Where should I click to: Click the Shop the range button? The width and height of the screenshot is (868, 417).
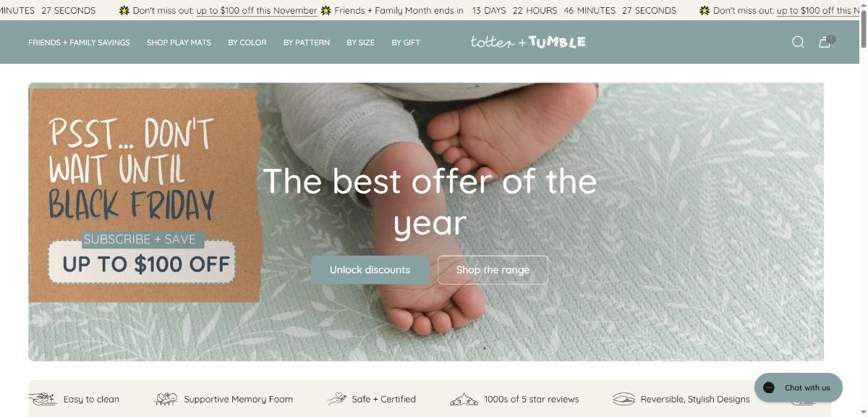coord(493,270)
